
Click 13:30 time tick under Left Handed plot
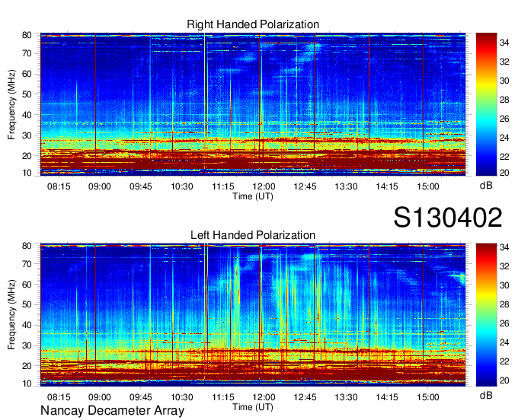[x=346, y=397]
